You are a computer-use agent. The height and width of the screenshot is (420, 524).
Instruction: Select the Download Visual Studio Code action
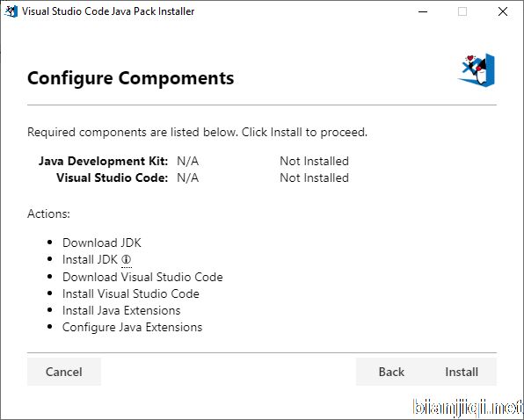click(142, 277)
